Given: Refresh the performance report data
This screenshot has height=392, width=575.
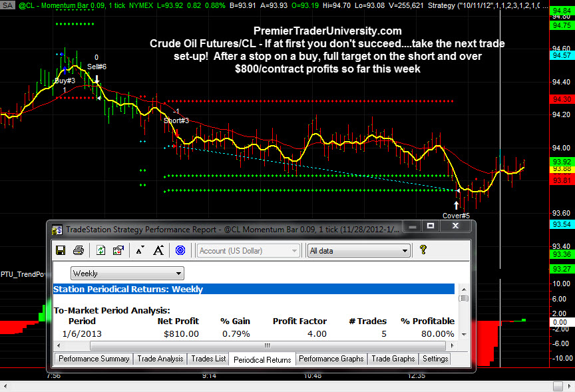Looking at the screenshot, I should click(x=100, y=250).
